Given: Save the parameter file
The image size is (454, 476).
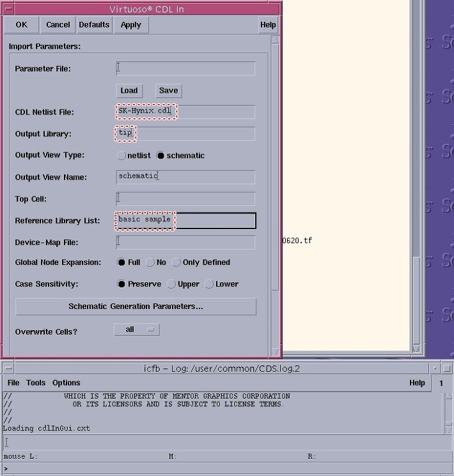Looking at the screenshot, I should [168, 90].
